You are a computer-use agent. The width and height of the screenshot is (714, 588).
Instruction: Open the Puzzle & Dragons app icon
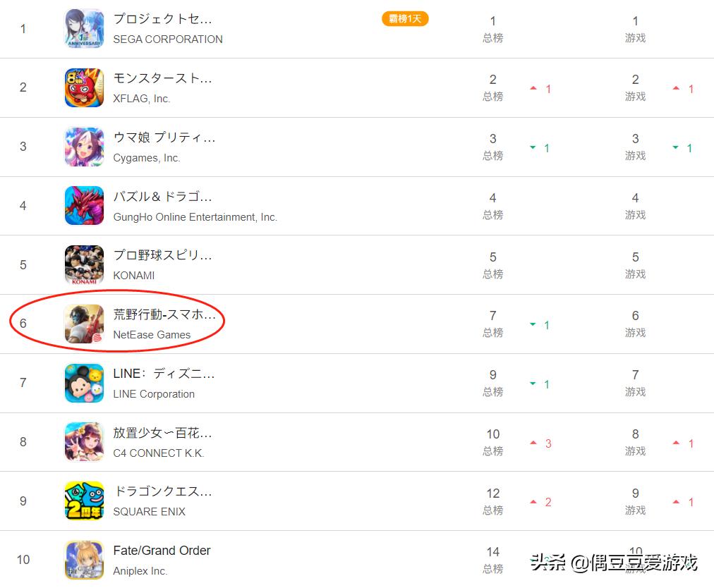(x=84, y=206)
